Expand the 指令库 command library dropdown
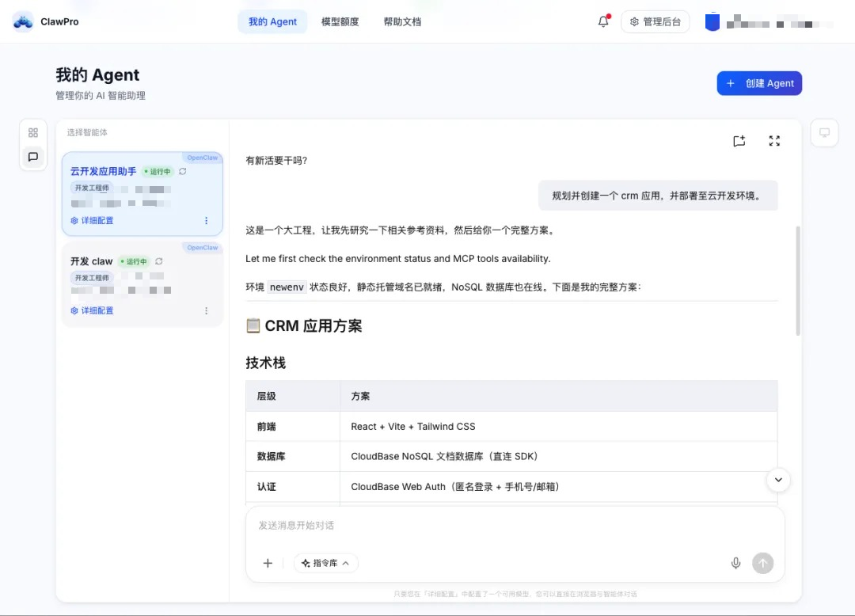Viewport: 855px width, 616px height. click(x=325, y=563)
